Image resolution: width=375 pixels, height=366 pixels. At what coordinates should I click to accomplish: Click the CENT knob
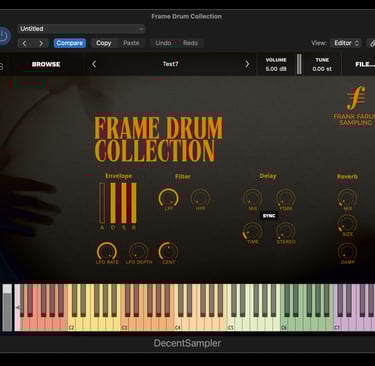point(168,252)
